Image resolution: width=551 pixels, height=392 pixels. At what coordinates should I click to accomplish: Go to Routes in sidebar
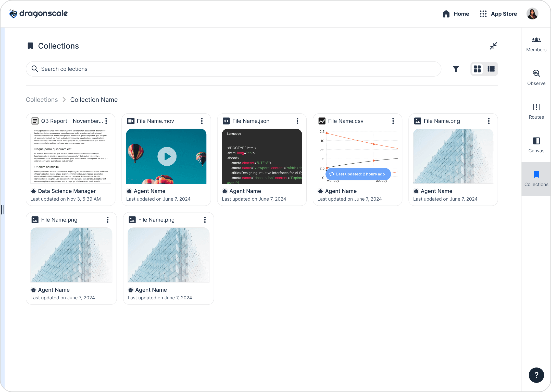536,112
